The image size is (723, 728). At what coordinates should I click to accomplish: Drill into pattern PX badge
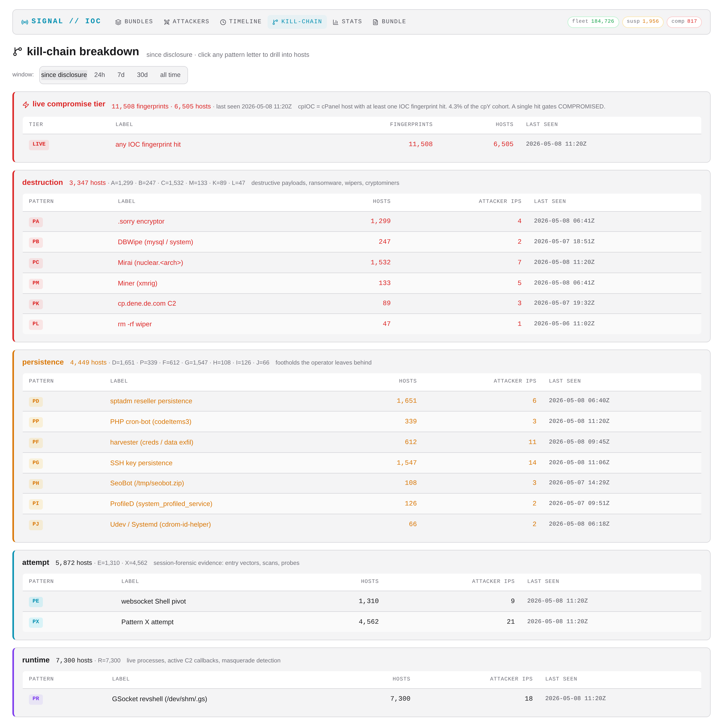pyautogui.click(x=36, y=622)
